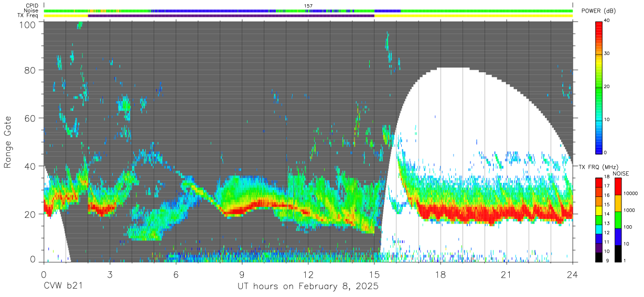Click power scale value 40
This screenshot has width=644, height=297.
point(607,20)
